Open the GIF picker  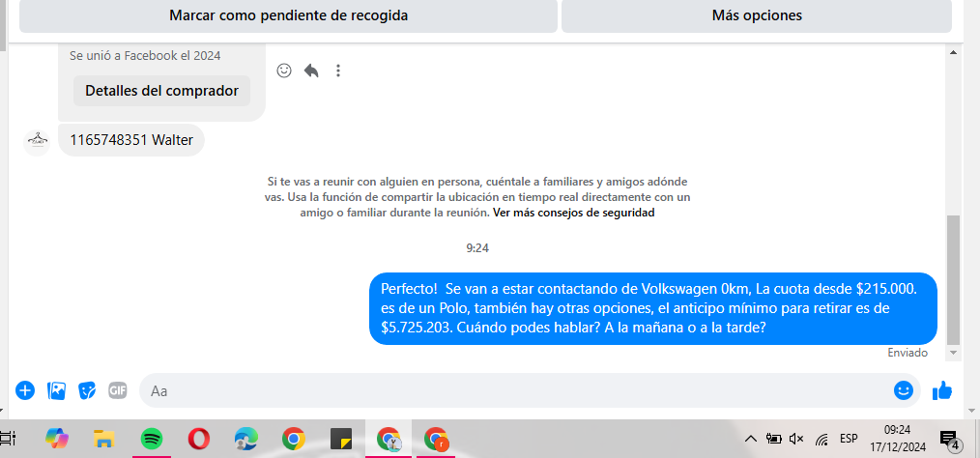[x=118, y=390]
